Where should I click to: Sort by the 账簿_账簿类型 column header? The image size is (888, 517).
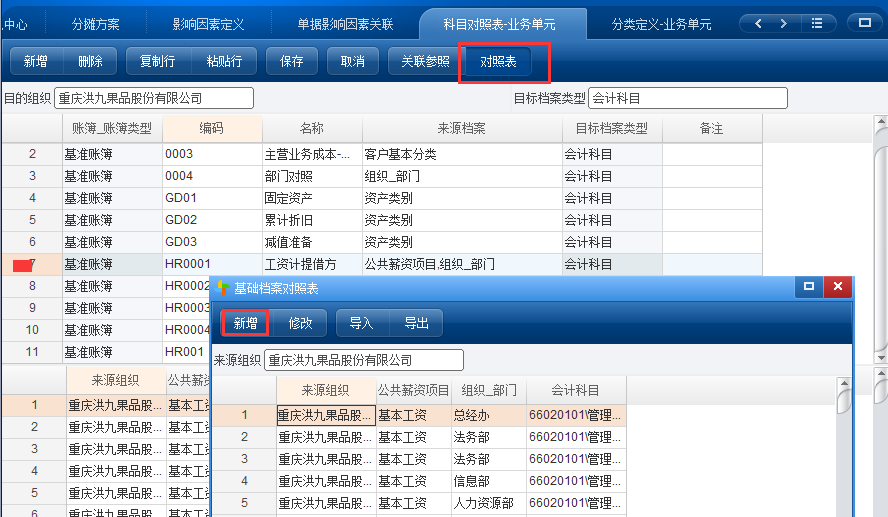coord(112,129)
